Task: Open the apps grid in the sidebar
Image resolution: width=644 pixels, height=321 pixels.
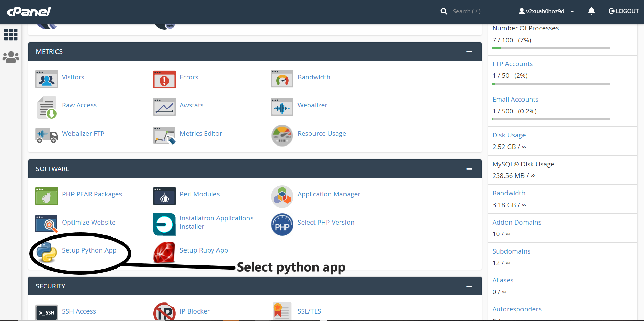Action: 11,35
